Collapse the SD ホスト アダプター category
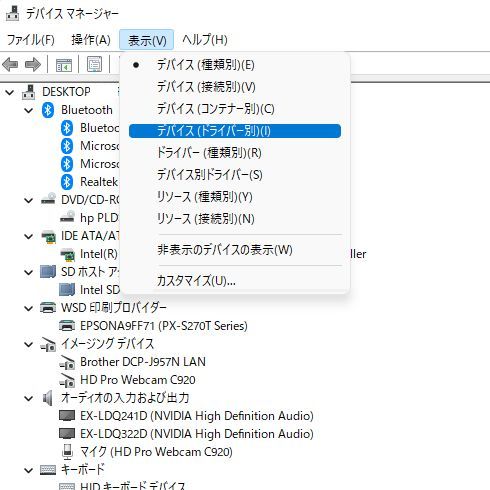 click(x=29, y=272)
